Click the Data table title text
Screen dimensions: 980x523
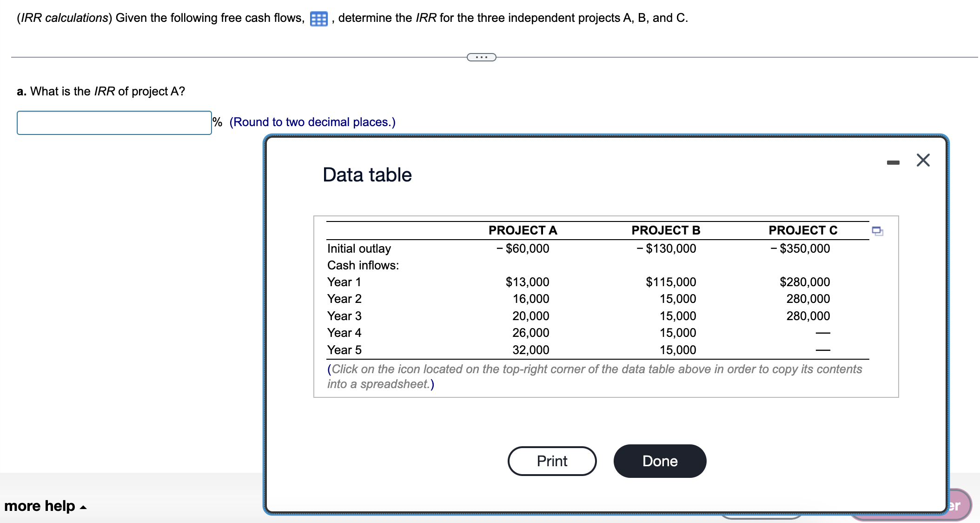[x=367, y=174]
